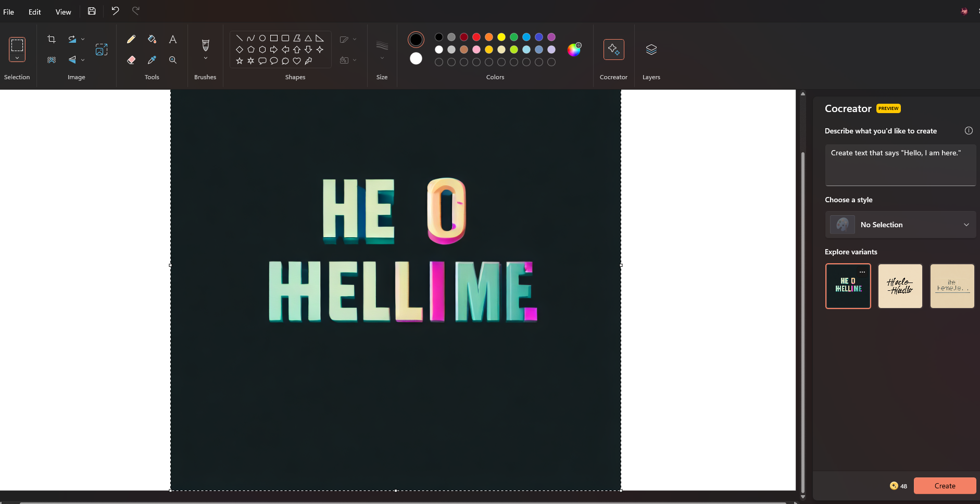Select the Pencil tool
Viewport: 980px width, 504px height.
131,39
